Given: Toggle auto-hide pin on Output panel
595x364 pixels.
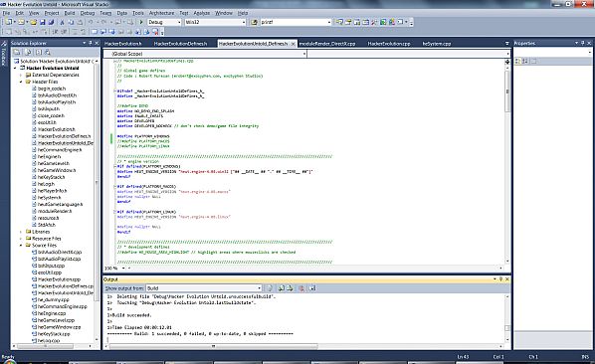Looking at the screenshot, I should point(500,279).
